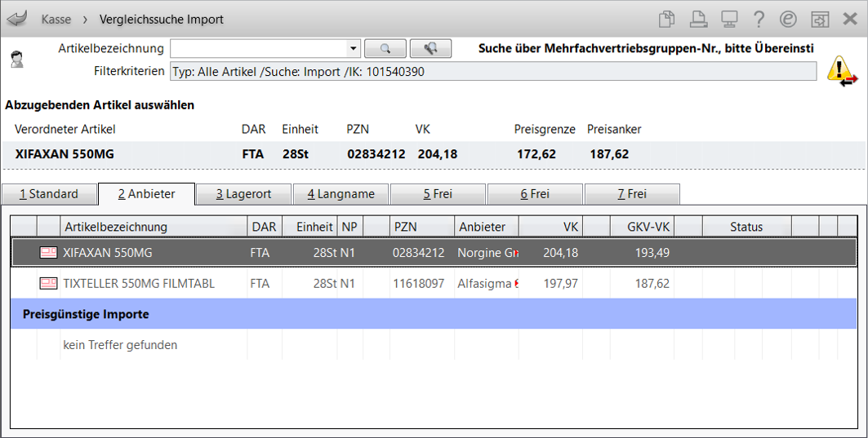Image resolution: width=868 pixels, height=438 pixels.
Task: Open help via question mark icon
Action: [x=759, y=20]
